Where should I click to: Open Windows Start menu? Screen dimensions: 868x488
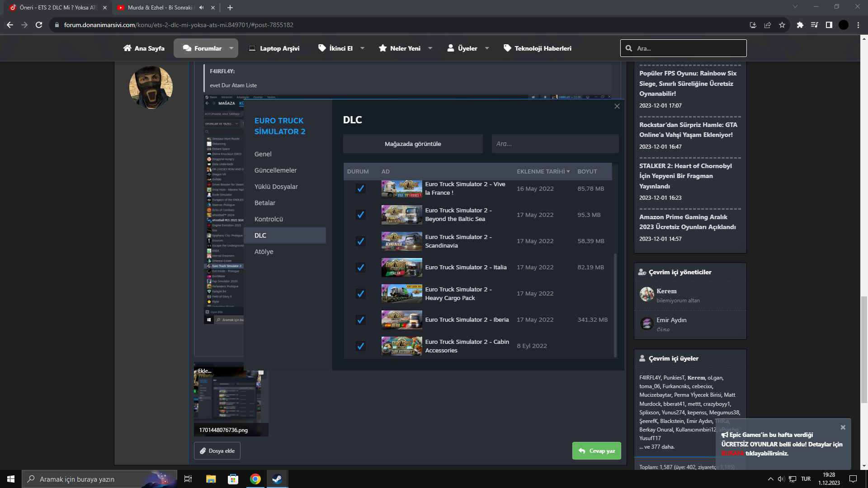pos(11,479)
